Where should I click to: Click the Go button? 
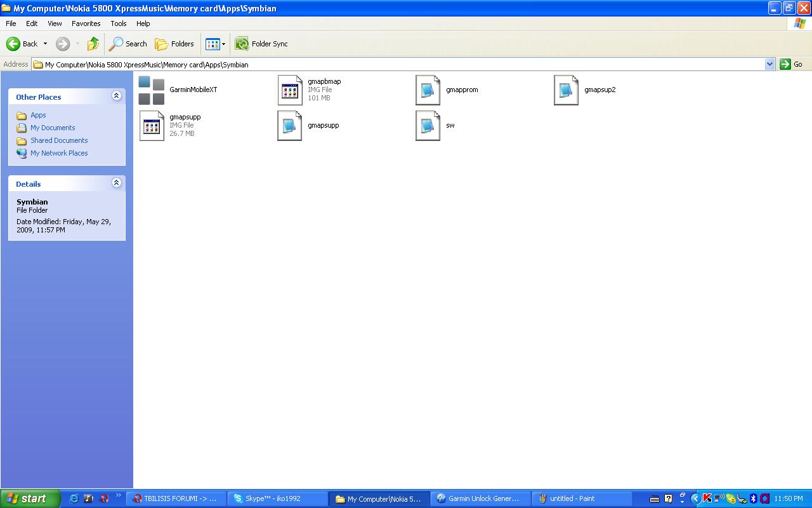coord(792,64)
